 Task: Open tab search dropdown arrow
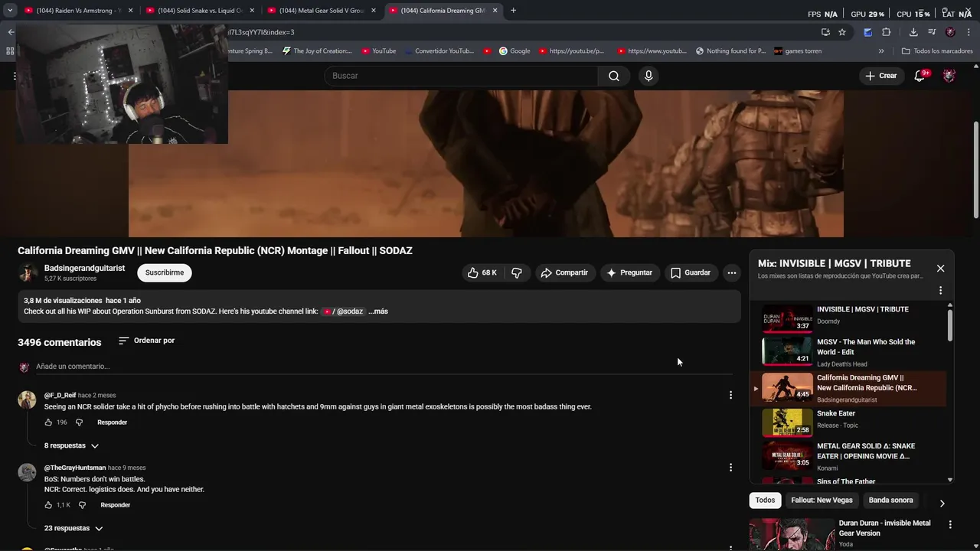(x=10, y=11)
